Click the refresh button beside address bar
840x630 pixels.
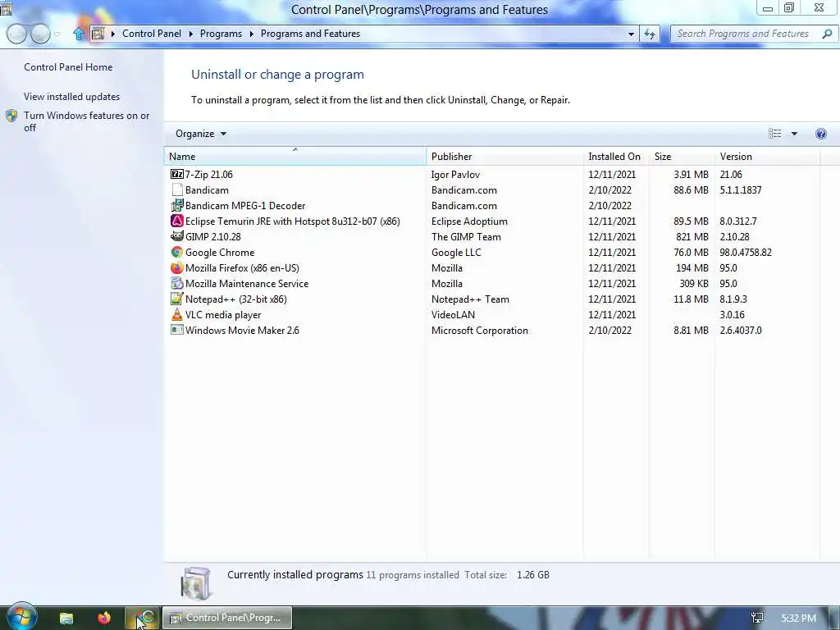click(650, 34)
